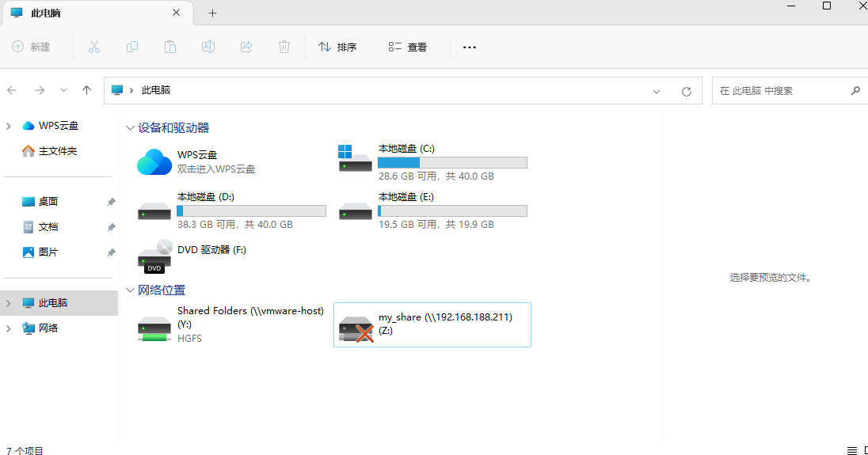Click the C: drive usage bar

452,162
